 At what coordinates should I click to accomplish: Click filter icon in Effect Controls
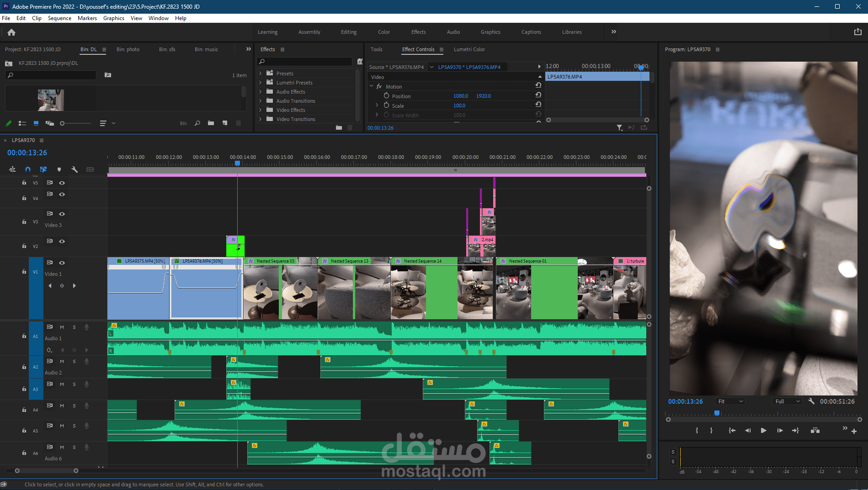(x=619, y=128)
